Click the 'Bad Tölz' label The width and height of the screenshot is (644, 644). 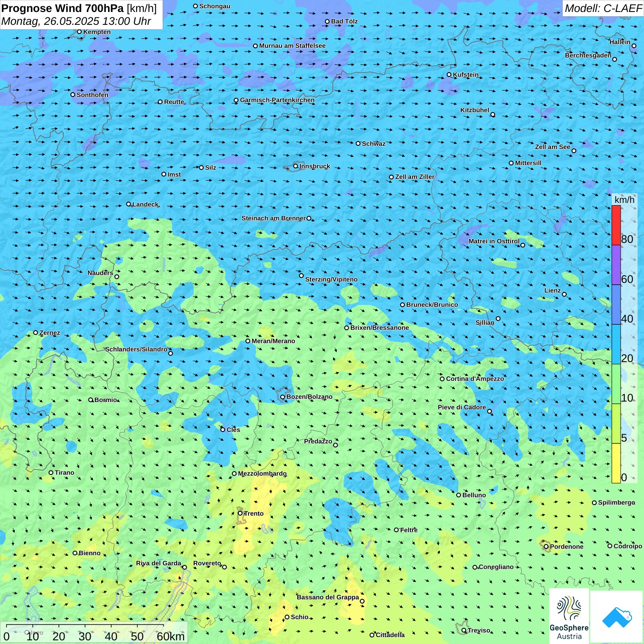tap(345, 21)
